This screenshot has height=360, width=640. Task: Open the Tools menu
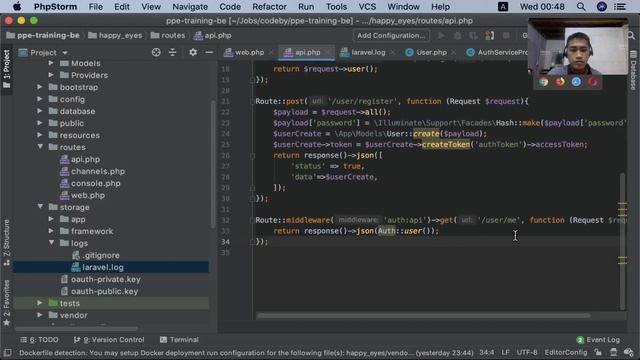pyautogui.click(x=336, y=7)
